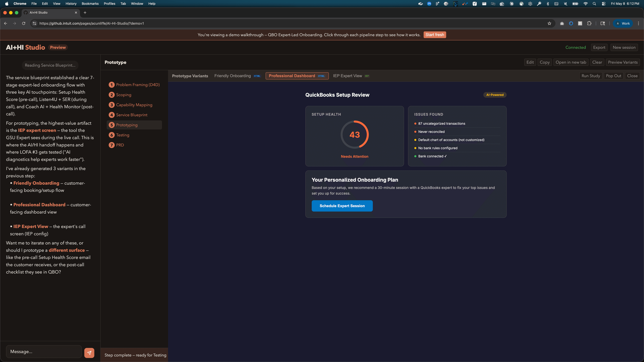Open the Figma menu bar icon
Image resolution: width=644 pixels, height=362 pixels.
click(437, 4)
